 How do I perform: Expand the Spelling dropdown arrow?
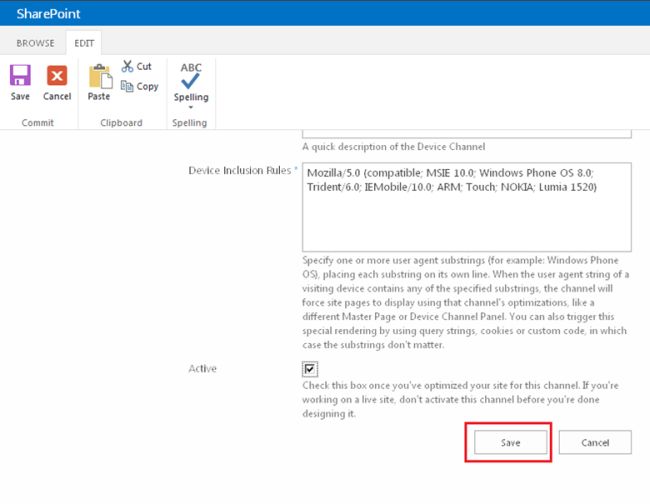coord(191,107)
